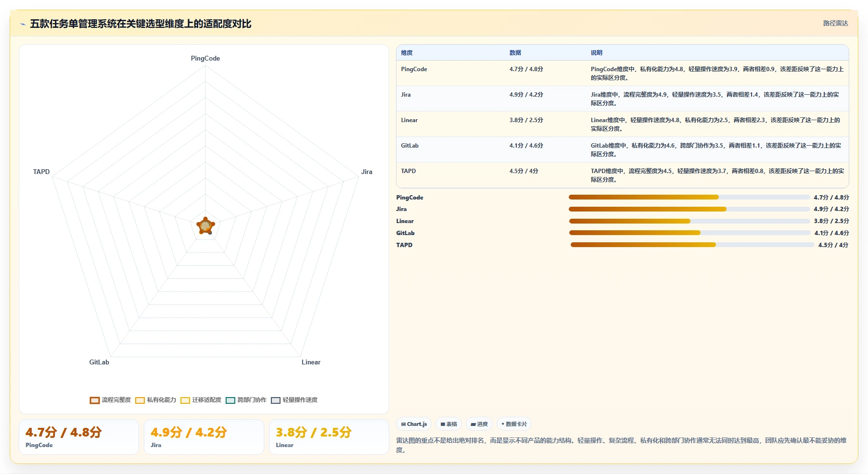Click the Linear description starting Linear维度中

715,125
